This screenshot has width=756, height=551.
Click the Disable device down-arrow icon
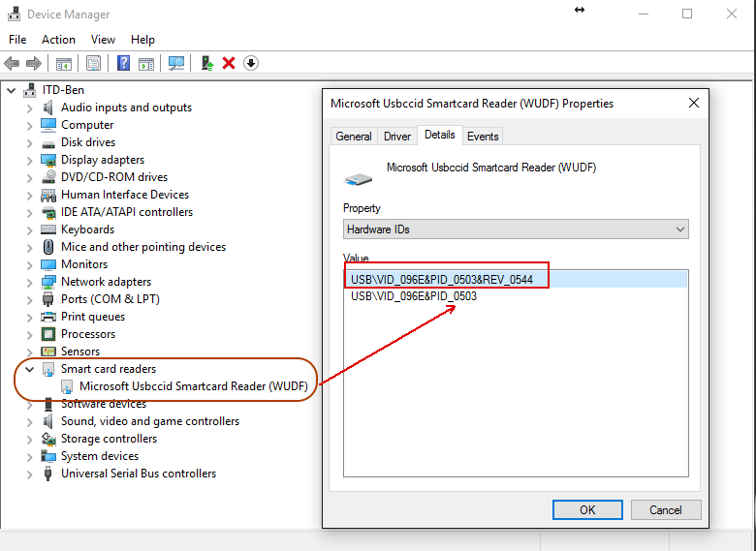click(251, 63)
